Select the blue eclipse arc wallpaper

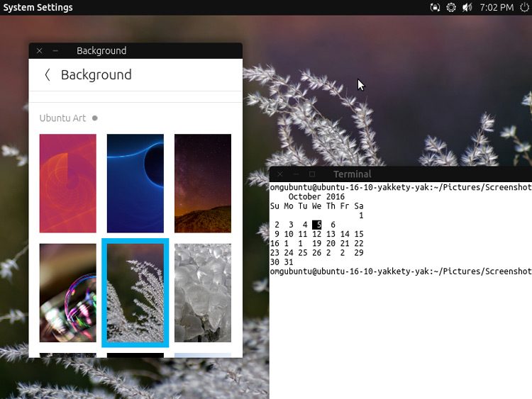135,184
